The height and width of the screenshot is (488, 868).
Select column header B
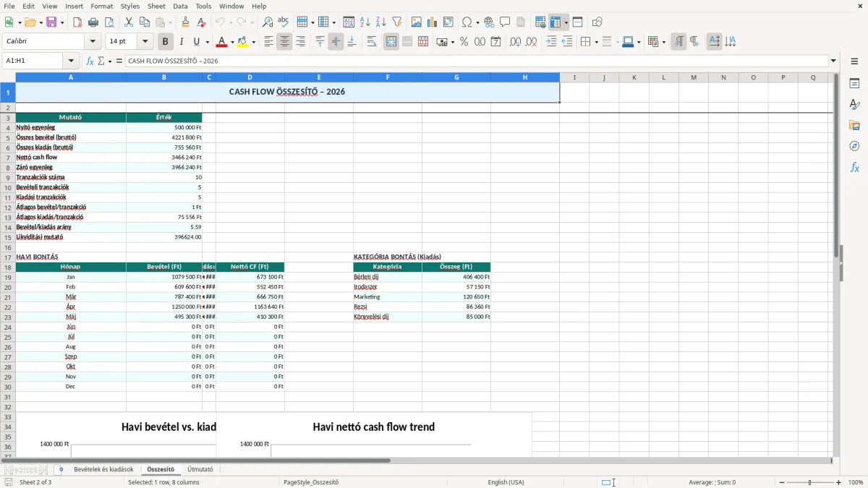click(x=164, y=77)
